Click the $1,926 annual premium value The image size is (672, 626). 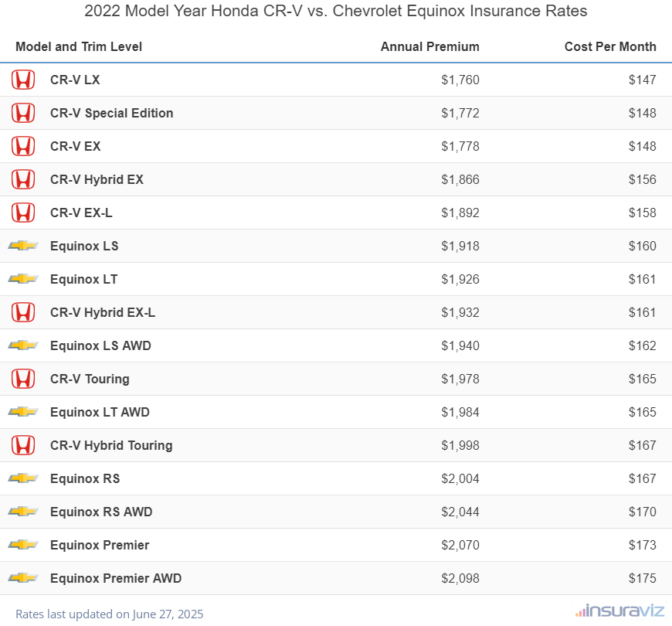tap(460, 280)
